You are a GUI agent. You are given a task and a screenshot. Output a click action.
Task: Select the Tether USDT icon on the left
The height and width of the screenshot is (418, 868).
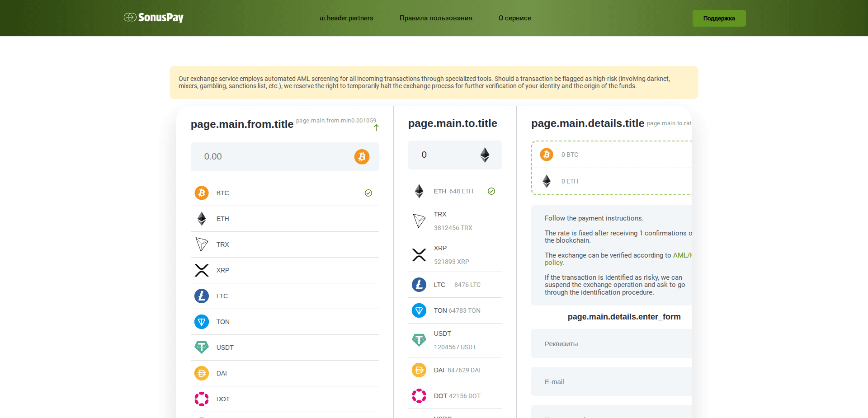coord(201,347)
